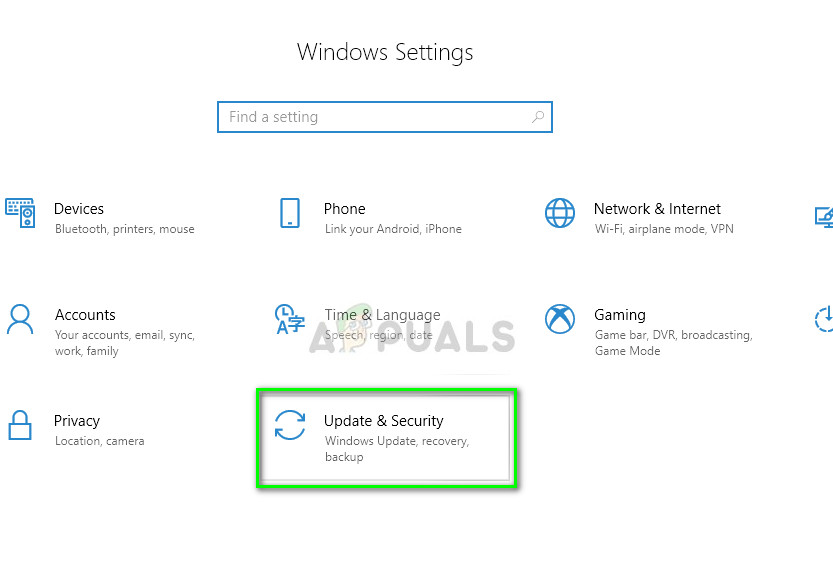The width and height of the screenshot is (833, 581).
Task: Click the Privacy padlock icon
Action: tap(20, 425)
